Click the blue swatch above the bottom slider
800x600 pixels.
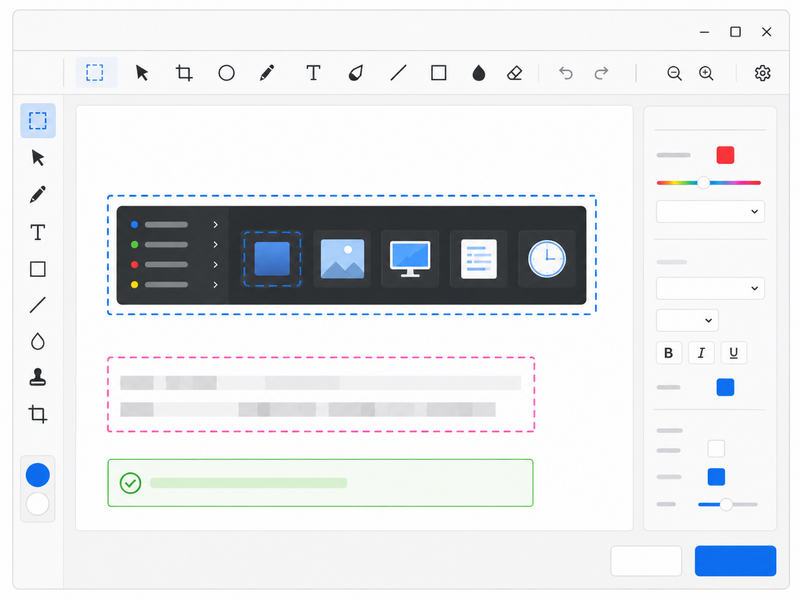[716, 477]
